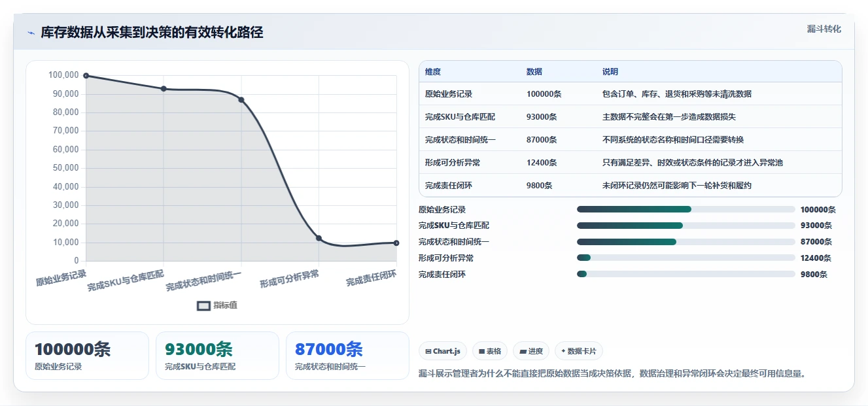Click the 数据卡片 chip
Screen dimensions: 868x406
(x=579, y=351)
